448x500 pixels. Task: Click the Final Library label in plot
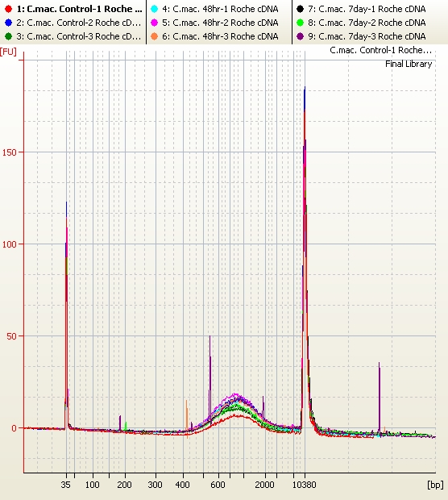tap(409, 64)
